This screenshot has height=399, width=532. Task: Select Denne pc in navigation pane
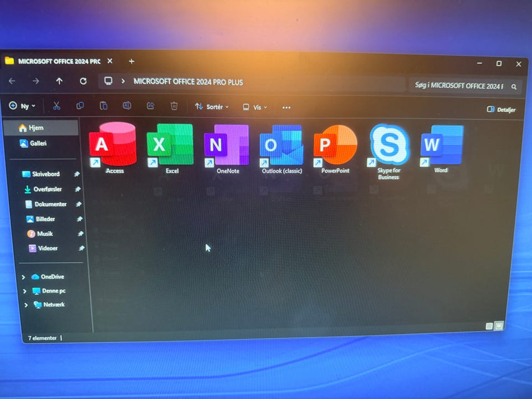click(x=49, y=291)
